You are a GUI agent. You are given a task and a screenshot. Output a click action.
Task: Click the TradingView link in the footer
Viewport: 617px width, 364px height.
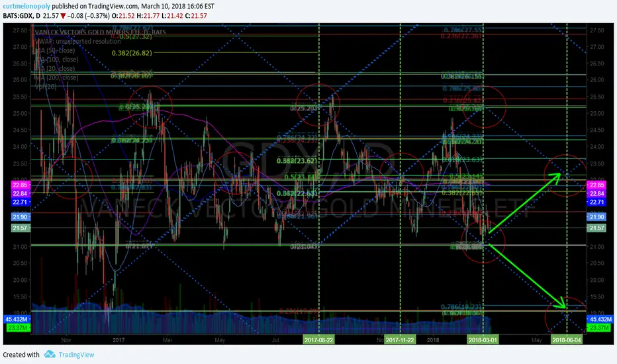[x=76, y=355]
